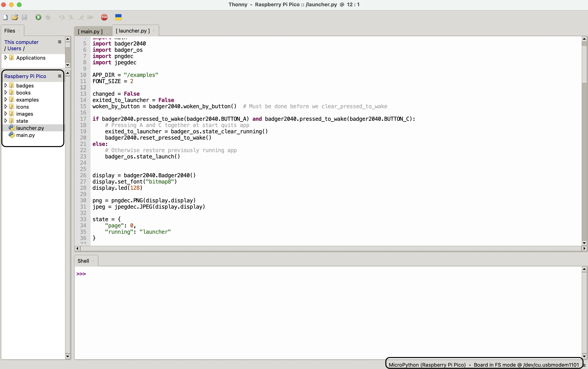This screenshot has height=369, width=588.
Task: Click the badges folder icon
Action: [x=12, y=85]
